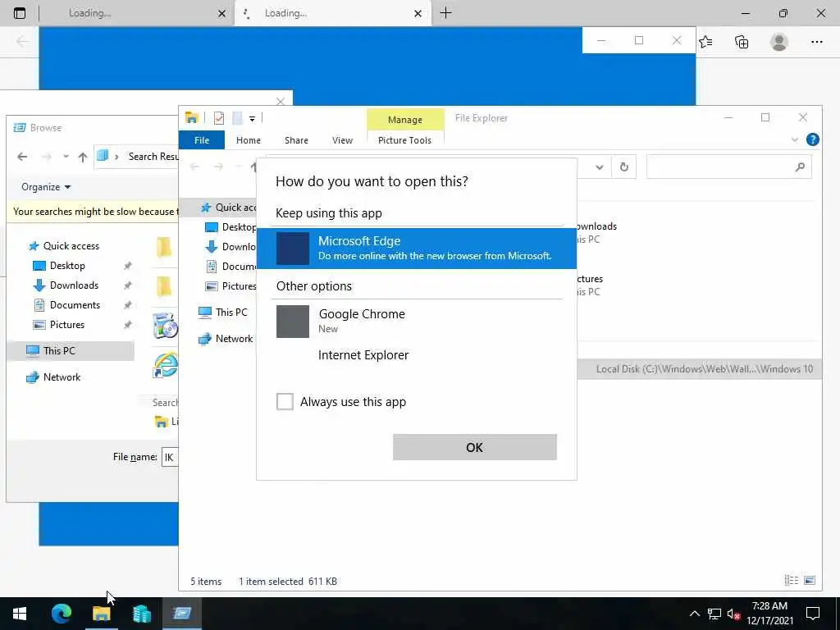Click the Internet Explorer shortcut icon in Browse results

point(166,365)
